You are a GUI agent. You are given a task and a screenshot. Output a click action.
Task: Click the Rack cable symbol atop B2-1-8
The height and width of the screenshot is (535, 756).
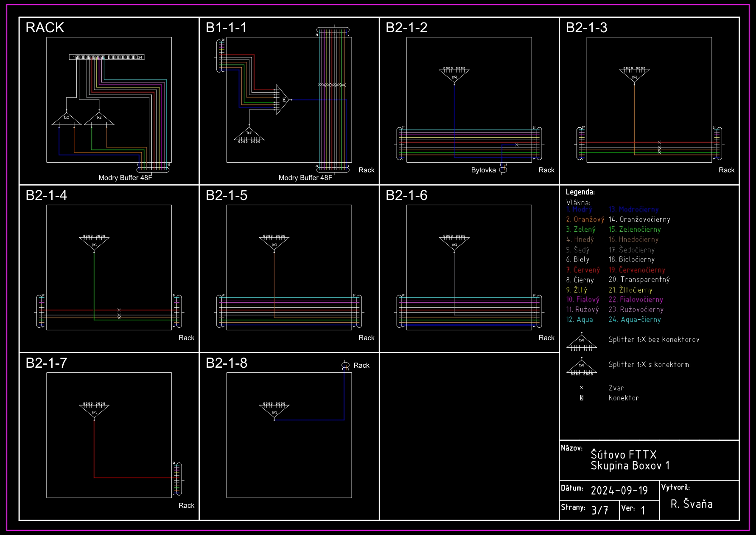point(345,365)
